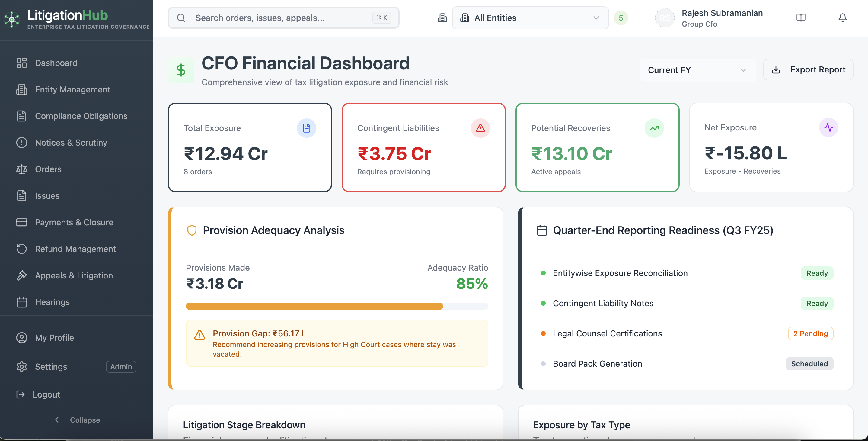Click Legal Counsel Certifications row text

pyautogui.click(x=607, y=333)
